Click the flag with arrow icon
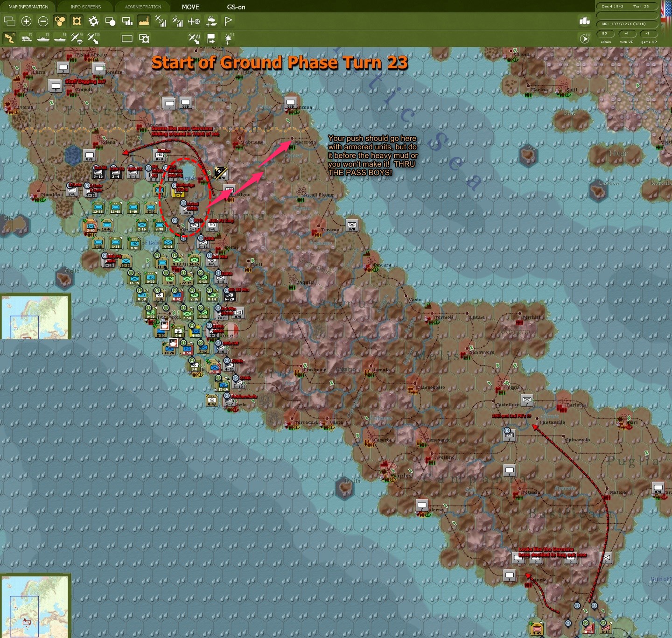Viewport: 672px width, 638px height. 211,38
